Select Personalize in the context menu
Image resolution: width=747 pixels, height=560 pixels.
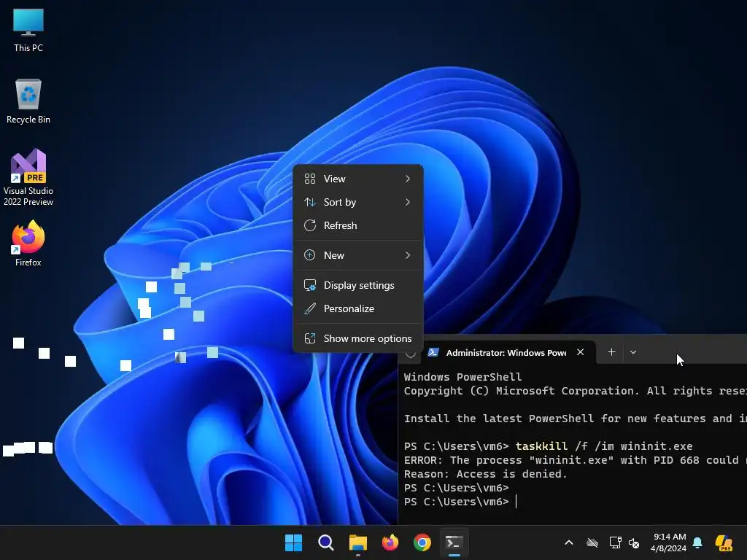357,308
